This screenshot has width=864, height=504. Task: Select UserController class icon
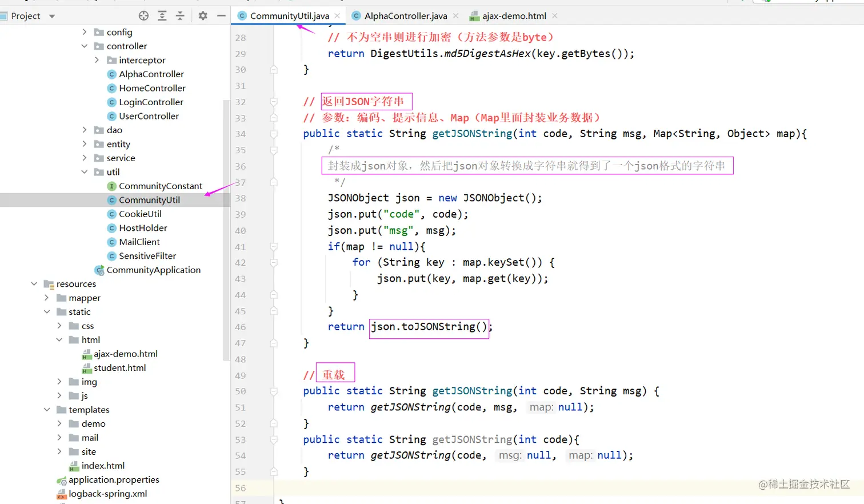(112, 116)
